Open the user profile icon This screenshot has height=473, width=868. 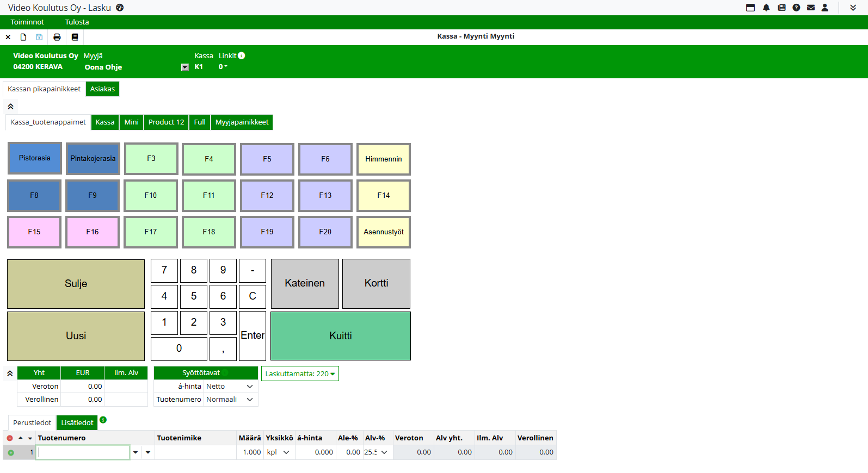click(825, 8)
